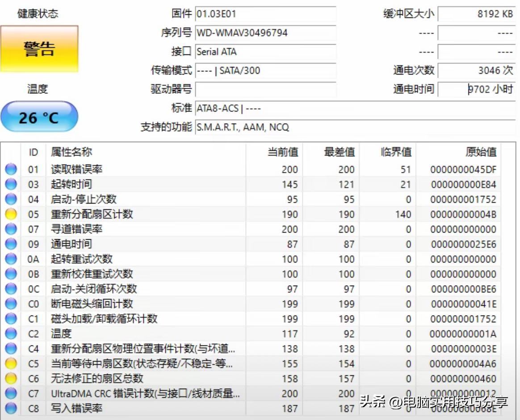This screenshot has width=520, height=420.
Task: Click the 序列号 field showing WD-WMAV30496794
Action: [266, 33]
